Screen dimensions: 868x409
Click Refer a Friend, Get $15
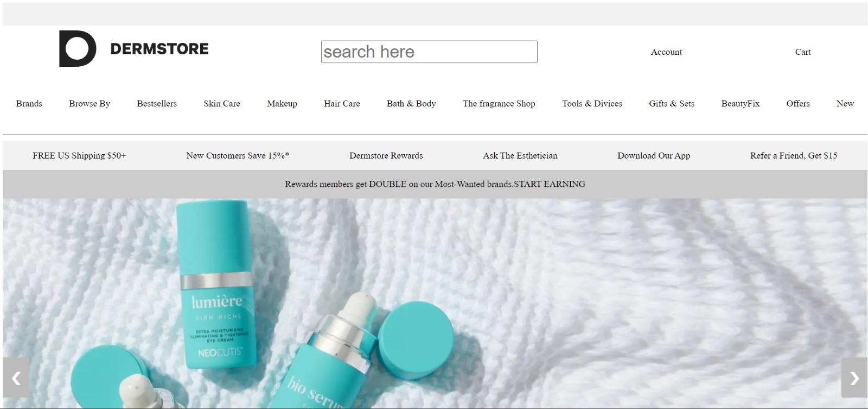pyautogui.click(x=794, y=156)
